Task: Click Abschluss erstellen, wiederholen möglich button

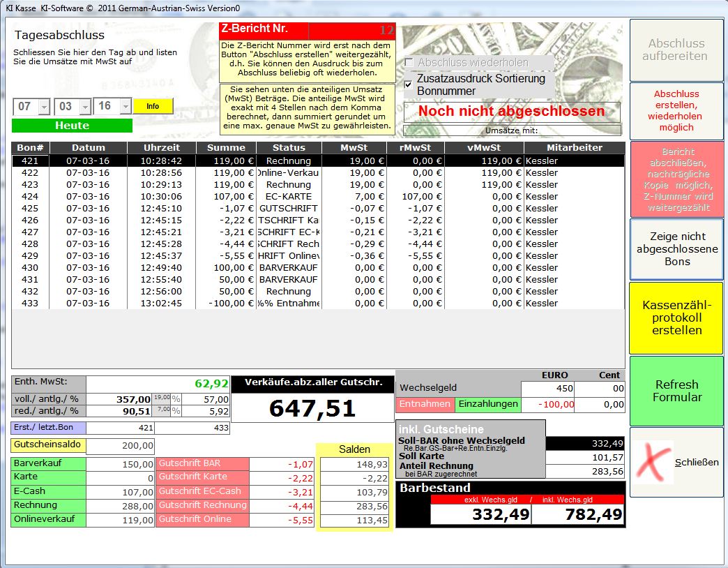Action: tap(675, 111)
